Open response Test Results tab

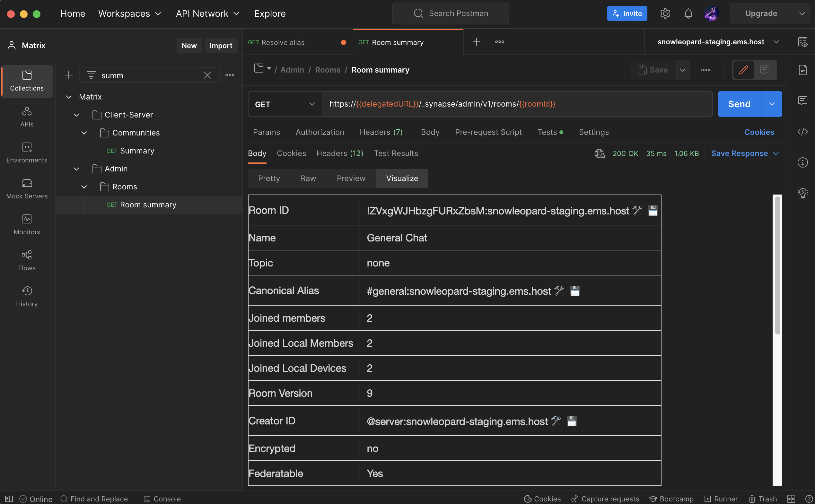pyautogui.click(x=396, y=153)
